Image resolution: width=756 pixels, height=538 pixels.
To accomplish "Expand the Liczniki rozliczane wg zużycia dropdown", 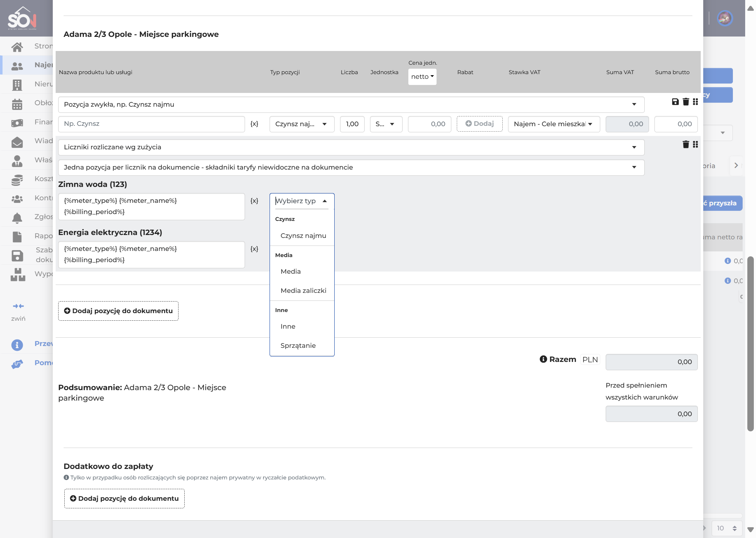I will pyautogui.click(x=351, y=147).
